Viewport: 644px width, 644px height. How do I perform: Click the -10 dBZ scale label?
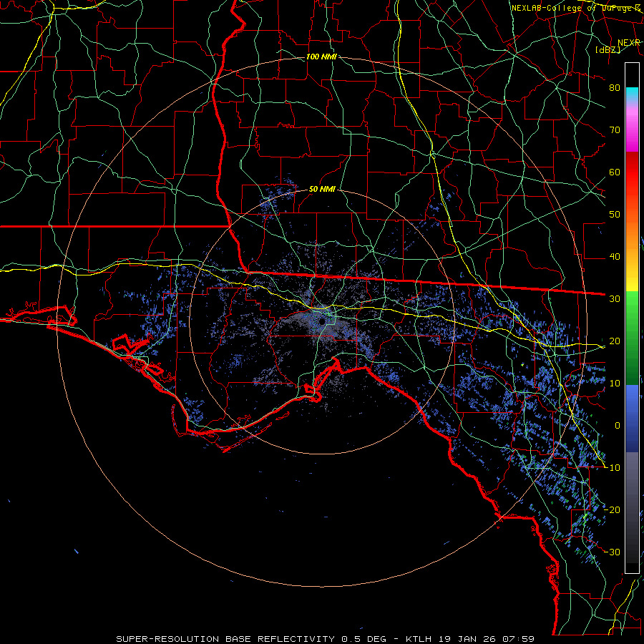point(613,467)
